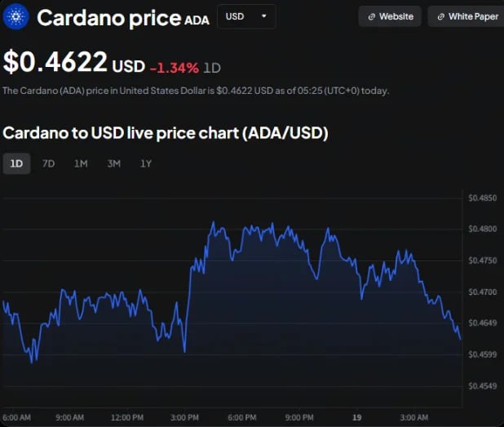504x427 pixels.
Task: Click the link icon beside White Paper
Action: click(441, 16)
